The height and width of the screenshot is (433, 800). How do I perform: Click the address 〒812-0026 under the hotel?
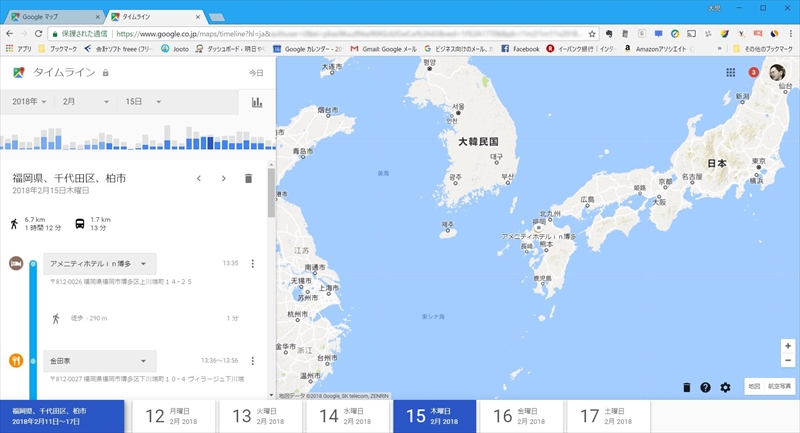pyautogui.click(x=121, y=282)
